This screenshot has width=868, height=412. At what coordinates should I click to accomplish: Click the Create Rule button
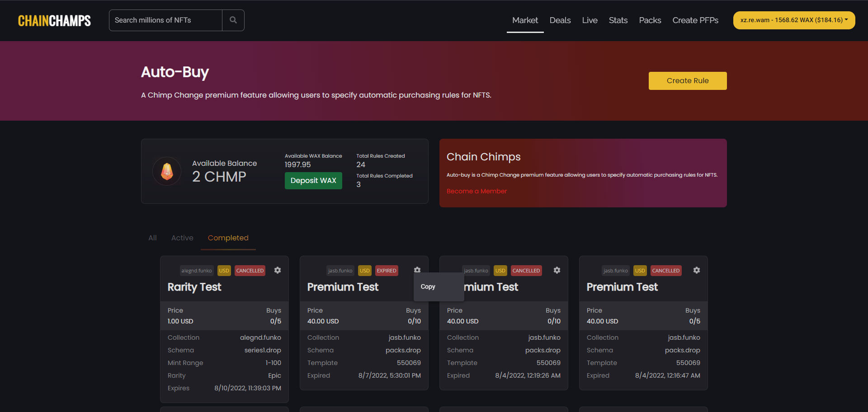point(688,81)
